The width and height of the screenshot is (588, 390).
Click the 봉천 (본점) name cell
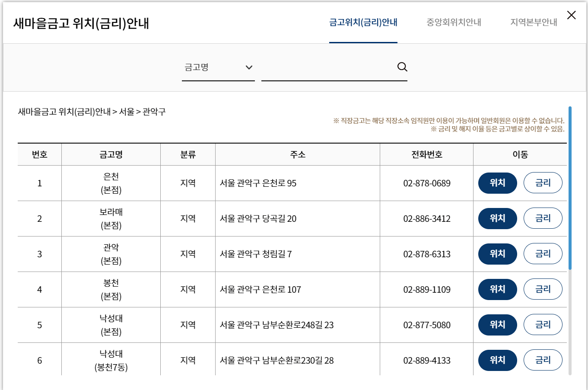(x=111, y=290)
